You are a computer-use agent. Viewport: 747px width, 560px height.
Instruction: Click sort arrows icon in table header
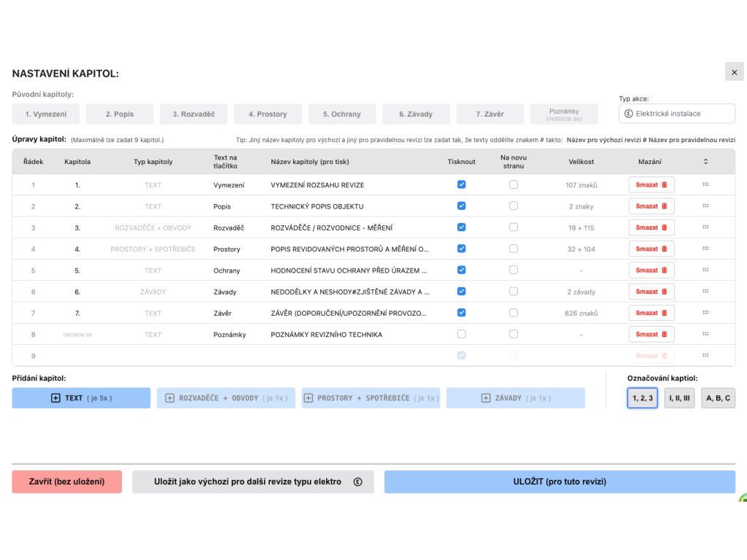(705, 162)
